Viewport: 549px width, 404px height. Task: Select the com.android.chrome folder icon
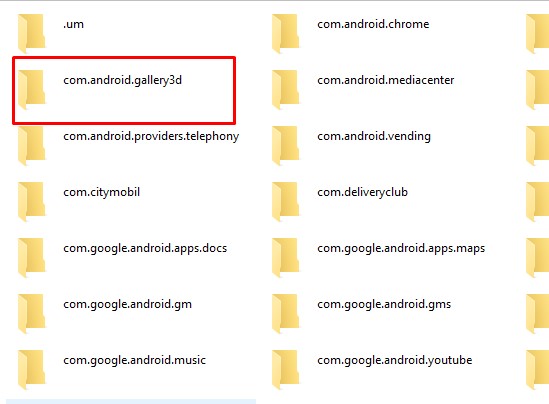286,33
